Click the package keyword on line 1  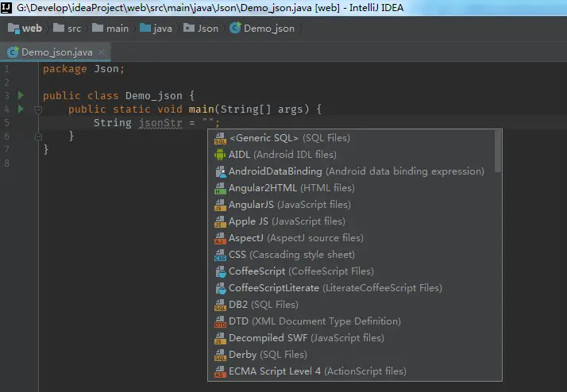pos(65,69)
